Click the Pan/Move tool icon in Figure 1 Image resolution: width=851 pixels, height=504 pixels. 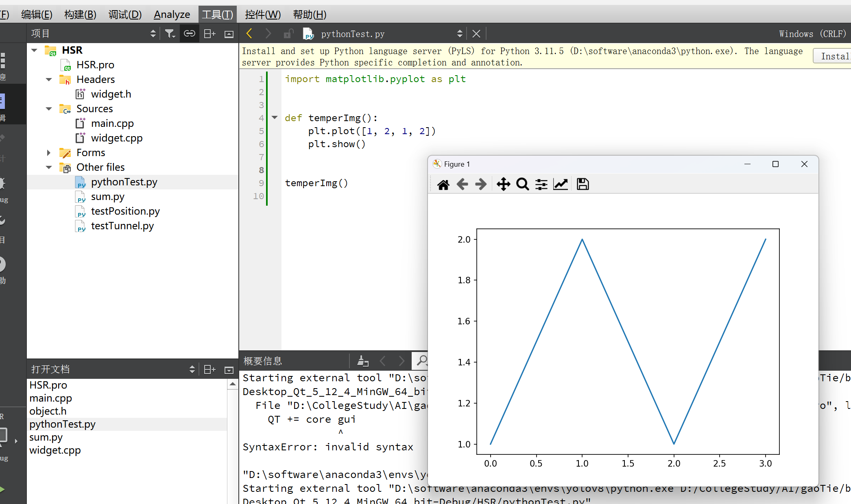(x=502, y=184)
